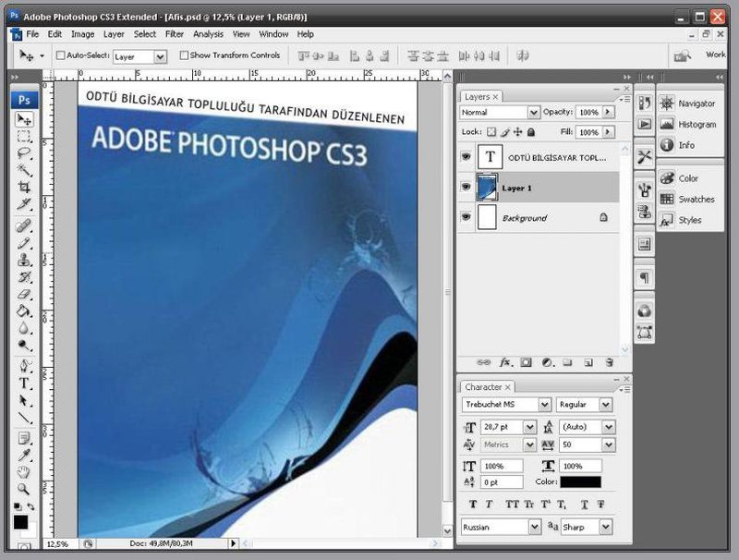Select the Crop tool

(x=24, y=187)
